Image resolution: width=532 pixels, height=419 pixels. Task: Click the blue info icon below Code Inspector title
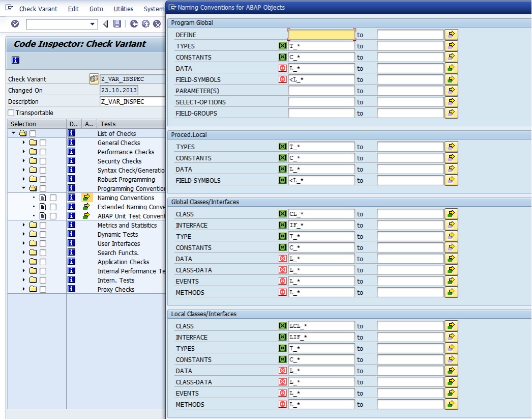(15, 60)
